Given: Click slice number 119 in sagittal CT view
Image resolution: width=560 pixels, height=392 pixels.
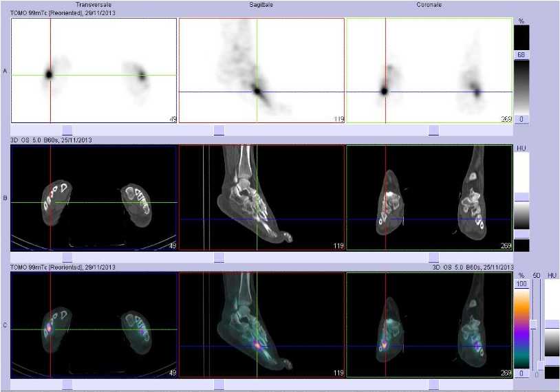Looking at the screenshot, I should point(338,246).
